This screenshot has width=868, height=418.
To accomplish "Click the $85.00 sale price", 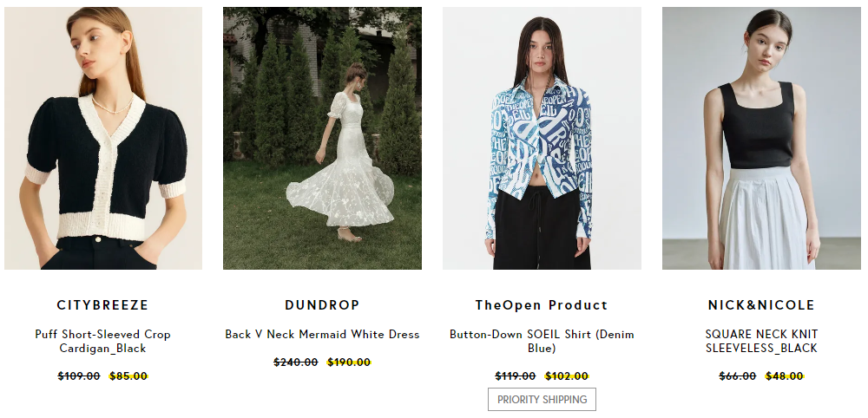I will 128,376.
